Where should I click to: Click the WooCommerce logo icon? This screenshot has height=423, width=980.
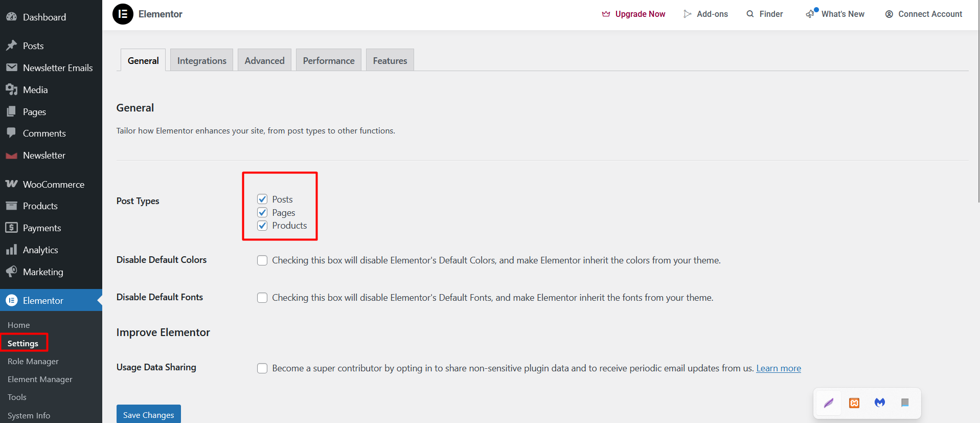(11, 184)
